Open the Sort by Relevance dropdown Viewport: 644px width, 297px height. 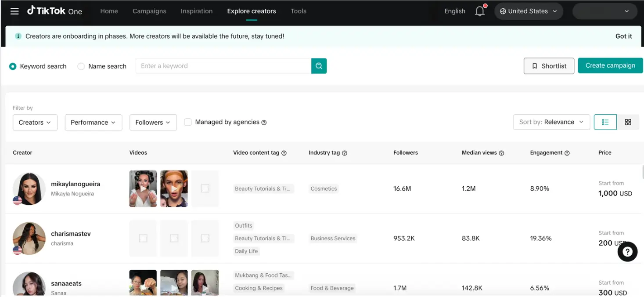pyautogui.click(x=551, y=122)
